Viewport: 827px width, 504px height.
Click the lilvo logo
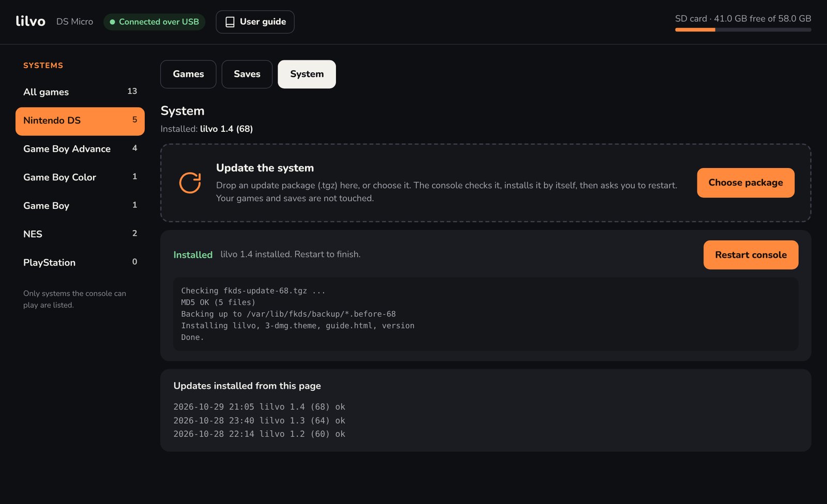[x=30, y=21]
